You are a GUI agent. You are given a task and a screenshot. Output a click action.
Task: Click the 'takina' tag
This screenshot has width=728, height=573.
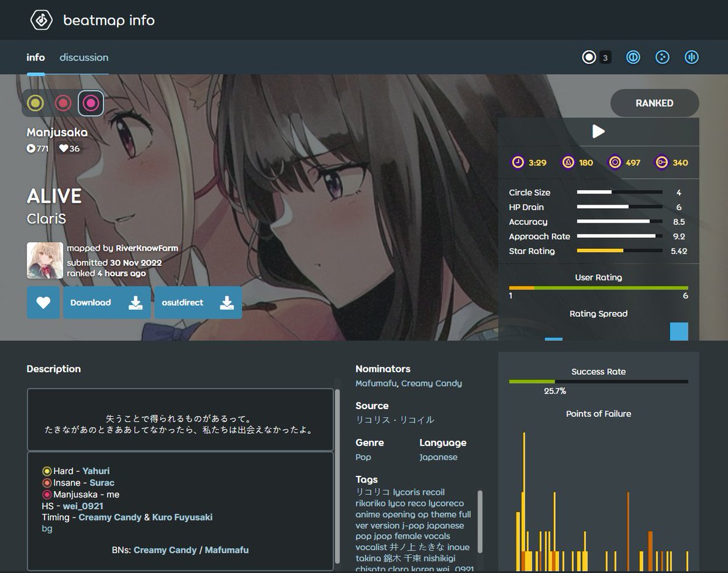point(369,558)
